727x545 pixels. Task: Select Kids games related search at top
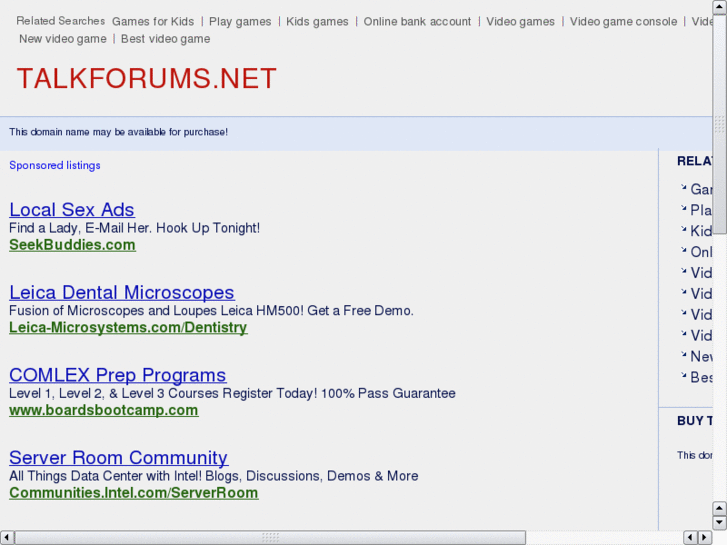pos(317,21)
